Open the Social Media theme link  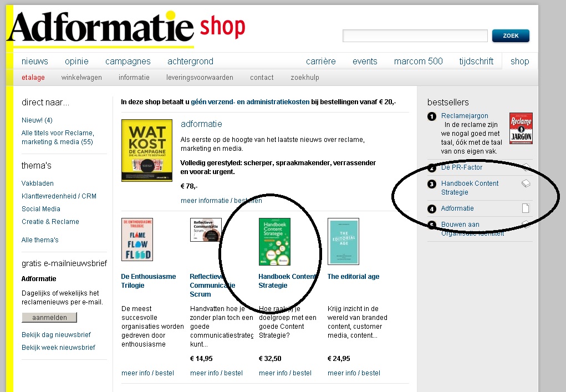tap(41, 208)
